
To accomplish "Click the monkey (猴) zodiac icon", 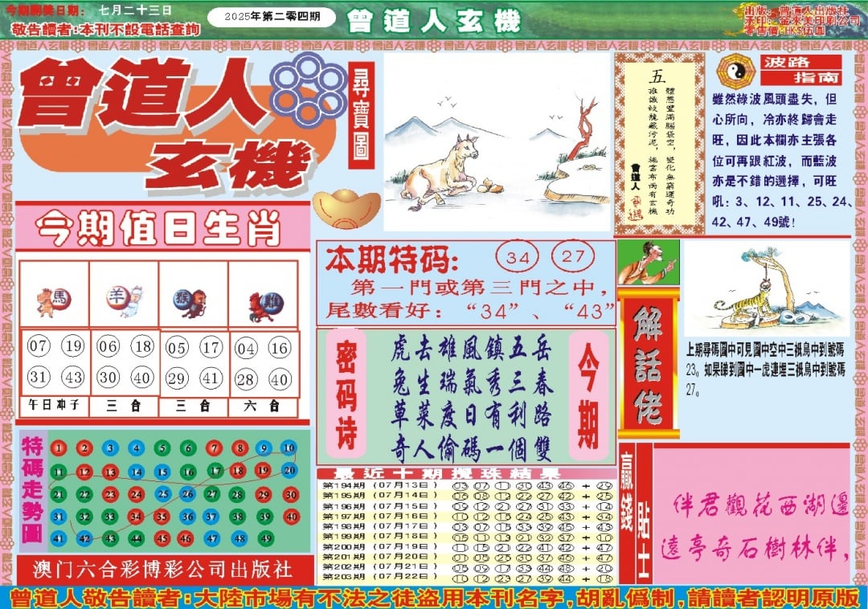I will tap(190, 302).
